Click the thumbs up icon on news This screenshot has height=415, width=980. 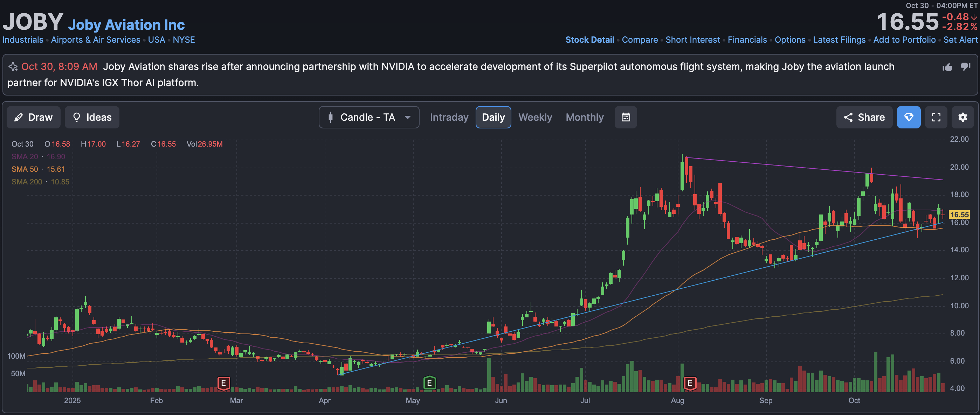click(947, 67)
